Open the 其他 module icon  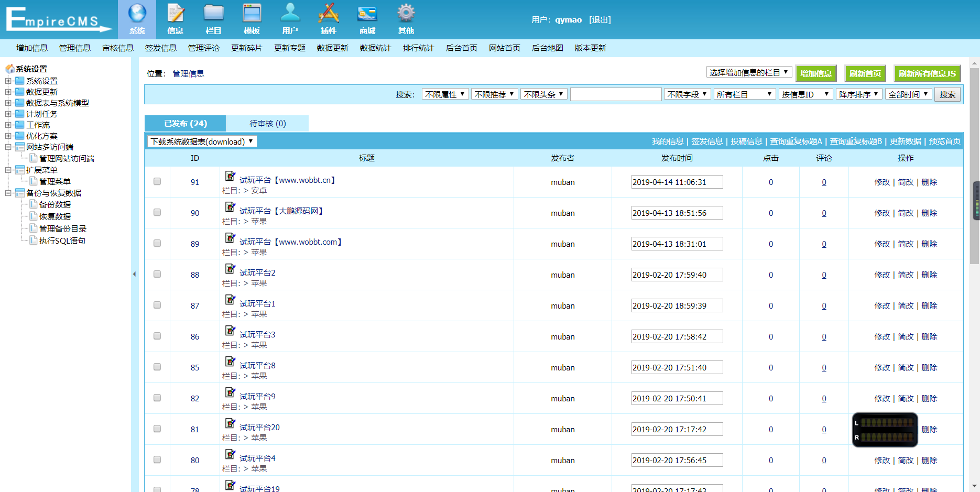click(406, 18)
